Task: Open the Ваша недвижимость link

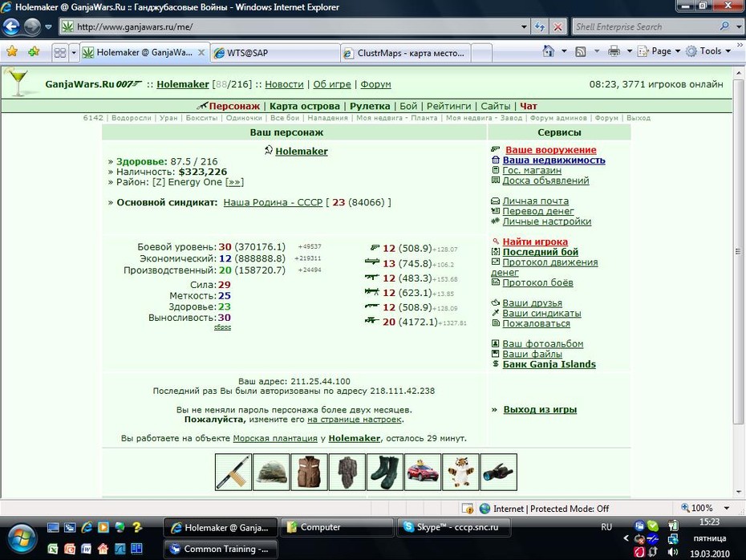Action: tap(553, 160)
